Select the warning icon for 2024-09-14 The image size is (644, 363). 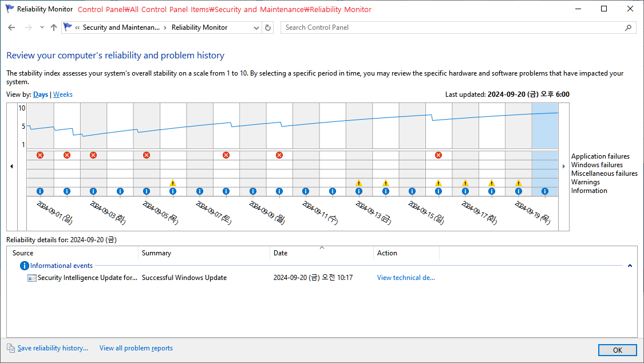pyautogui.click(x=386, y=183)
